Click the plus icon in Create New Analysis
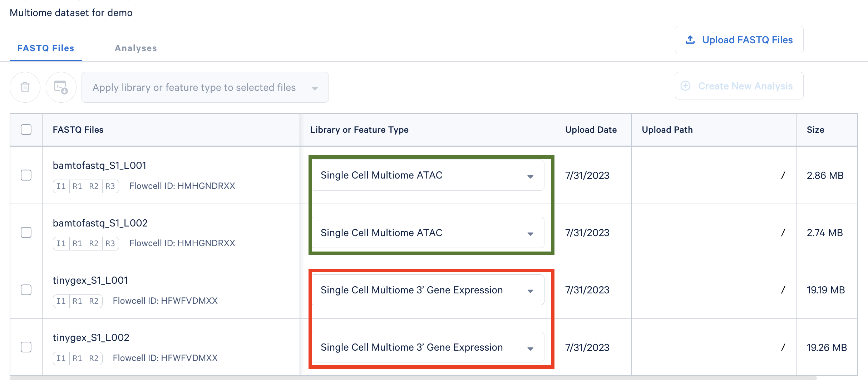Image resolution: width=868 pixels, height=390 pixels. point(685,86)
